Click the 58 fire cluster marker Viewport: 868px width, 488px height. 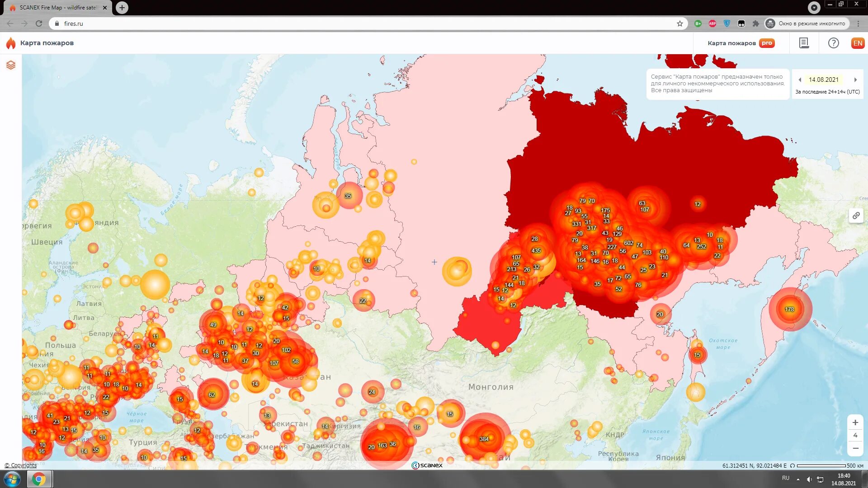(295, 361)
